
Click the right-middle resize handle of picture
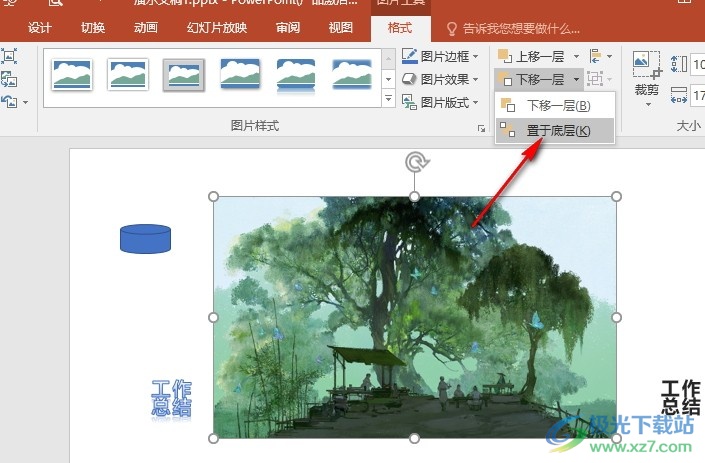tap(616, 317)
